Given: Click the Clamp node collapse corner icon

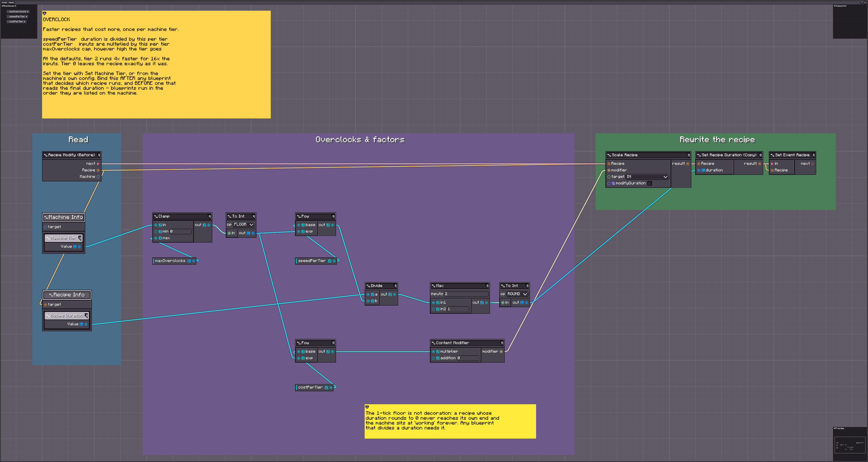Looking at the screenshot, I should point(209,216).
